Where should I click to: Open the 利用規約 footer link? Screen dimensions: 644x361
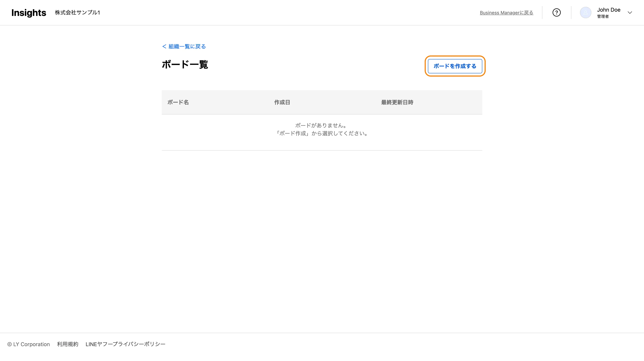(x=67, y=344)
